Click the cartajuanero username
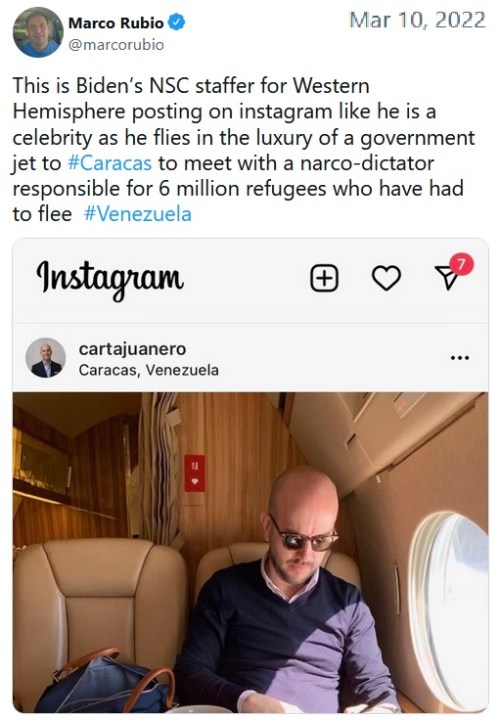Screen dimensions: 500x720 point(132,349)
